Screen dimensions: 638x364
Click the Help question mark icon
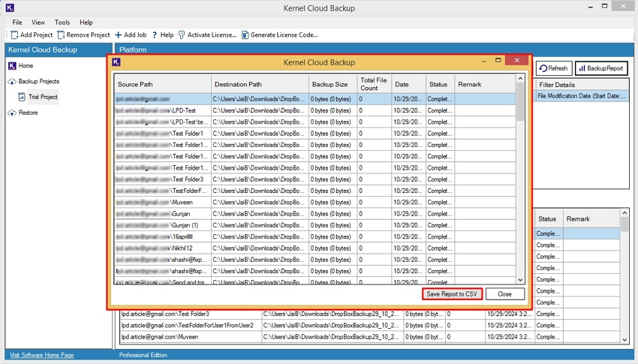pyautogui.click(x=155, y=35)
